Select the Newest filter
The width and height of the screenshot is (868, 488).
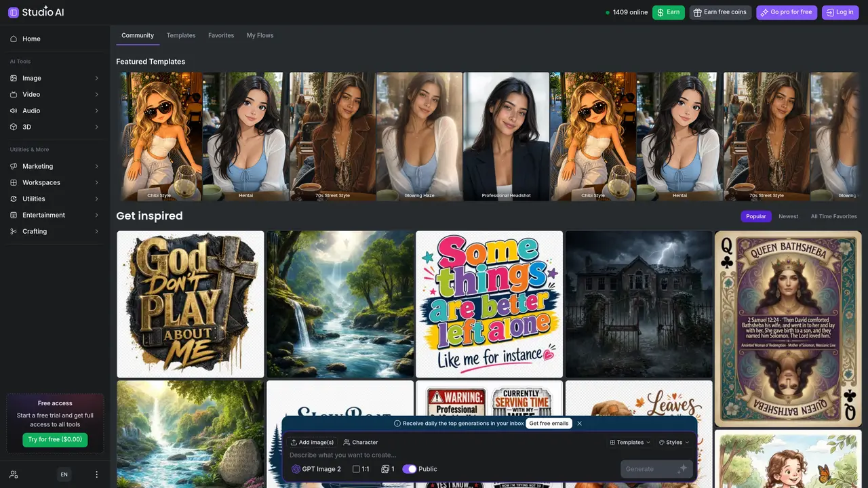coord(788,216)
